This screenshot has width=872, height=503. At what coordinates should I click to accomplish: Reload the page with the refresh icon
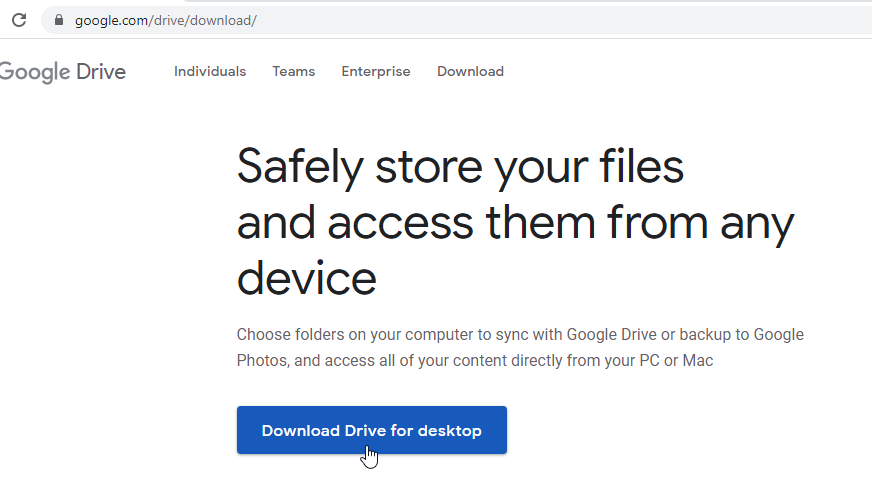19,21
